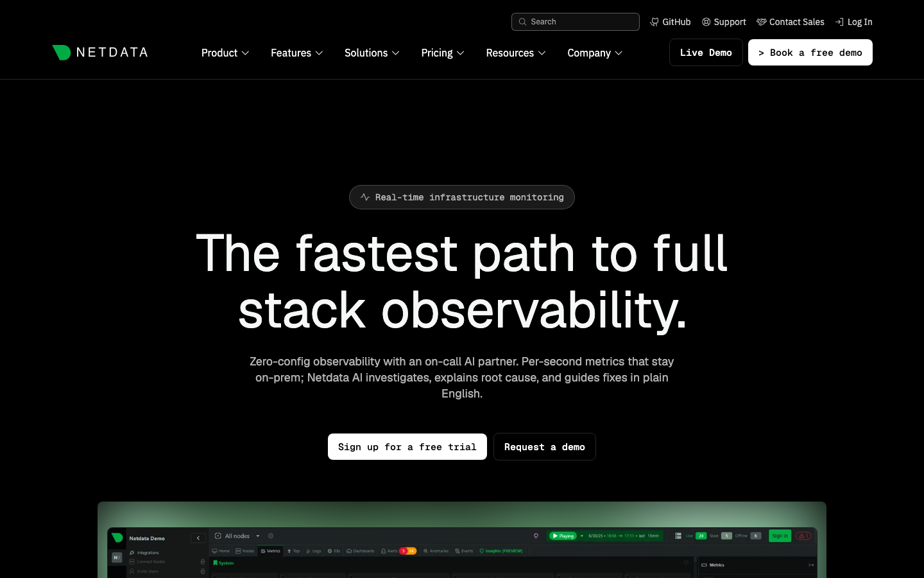Click the green Playing button in preview

pyautogui.click(x=563, y=536)
